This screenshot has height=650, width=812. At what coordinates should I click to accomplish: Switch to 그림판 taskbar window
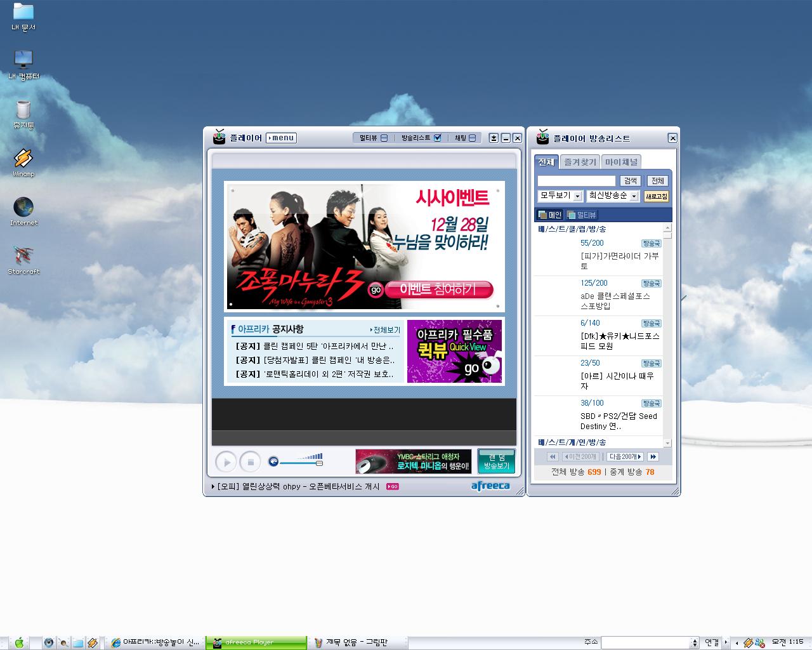[358, 642]
